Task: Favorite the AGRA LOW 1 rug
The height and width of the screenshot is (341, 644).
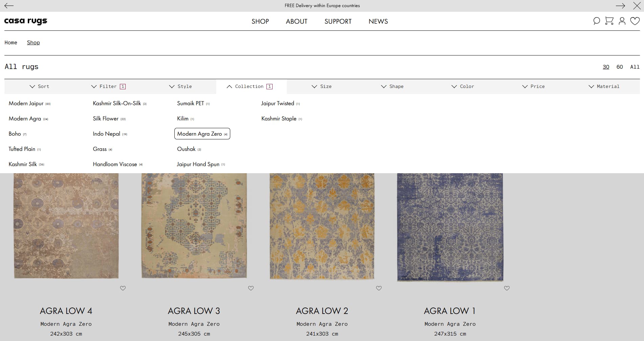Action: pyautogui.click(x=507, y=288)
